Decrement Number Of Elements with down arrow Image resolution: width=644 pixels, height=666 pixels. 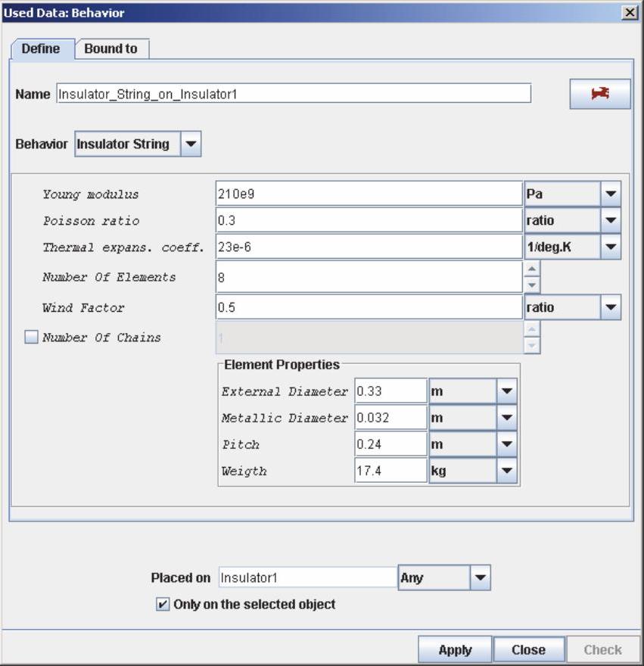click(x=532, y=285)
